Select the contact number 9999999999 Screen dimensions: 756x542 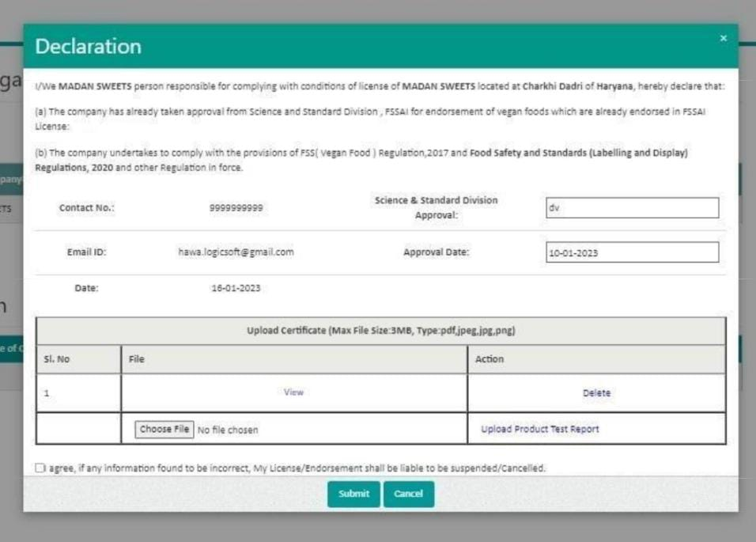[236, 208]
